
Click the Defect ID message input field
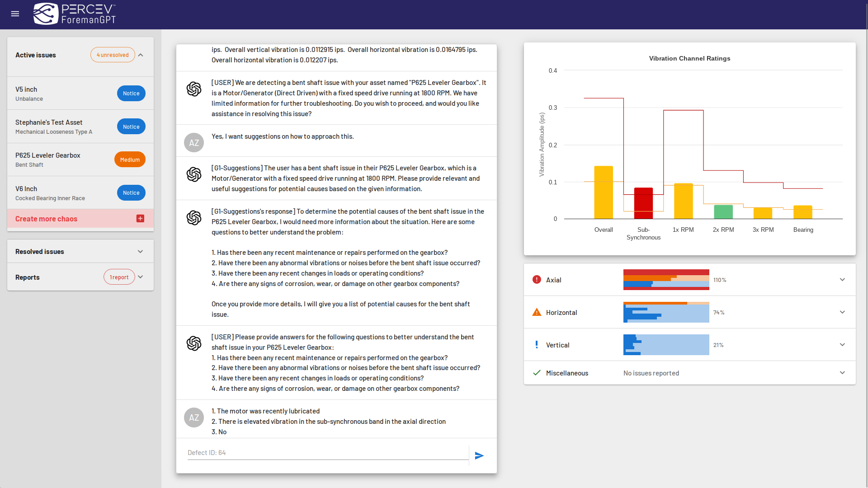click(x=328, y=453)
